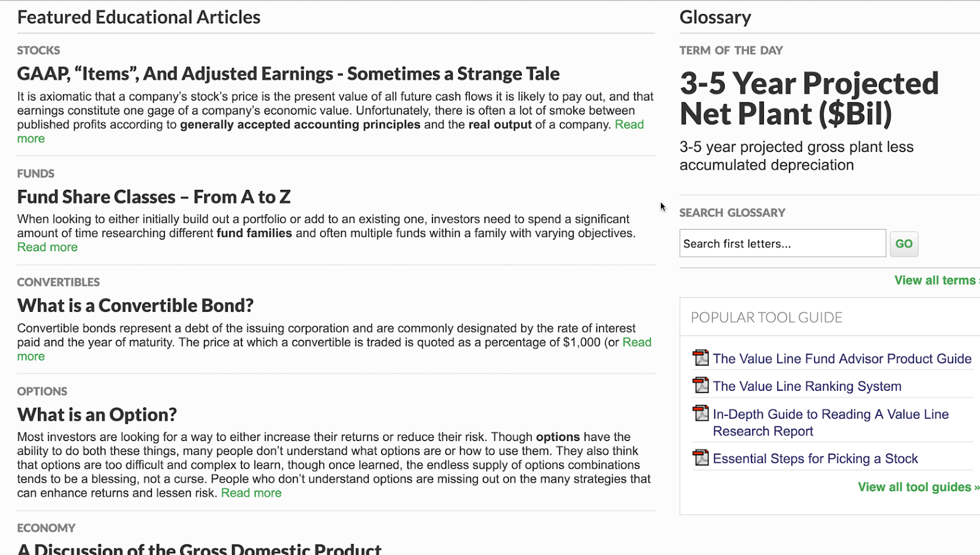Open Fund Share Classes article title
This screenshot has height=555, width=980.
[x=154, y=197]
